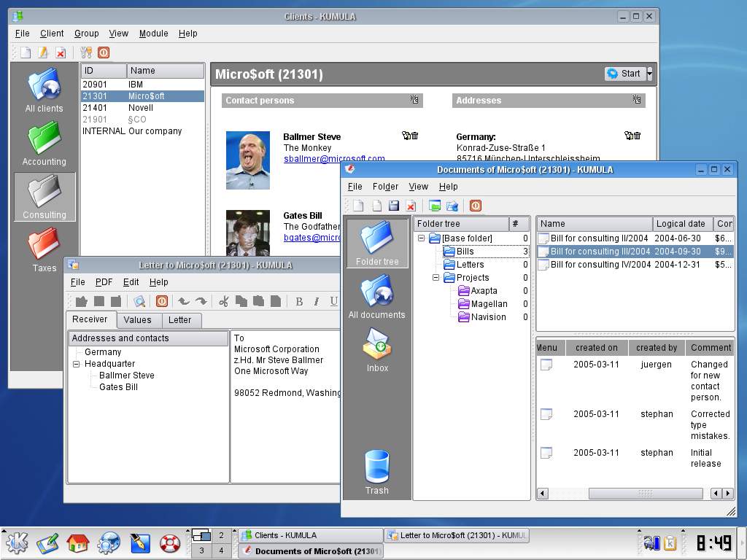This screenshot has height=560, width=747.
Task: Click the Start button for Micro$oft
Action: click(x=625, y=74)
